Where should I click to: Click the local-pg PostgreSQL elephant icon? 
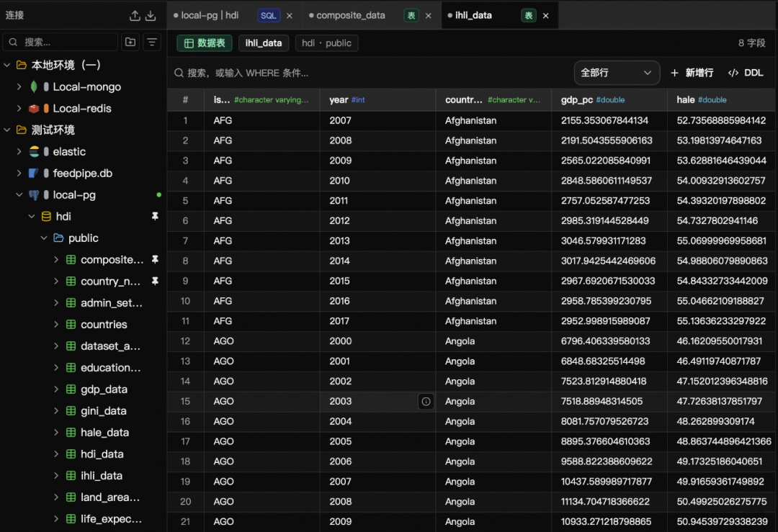click(x=34, y=195)
